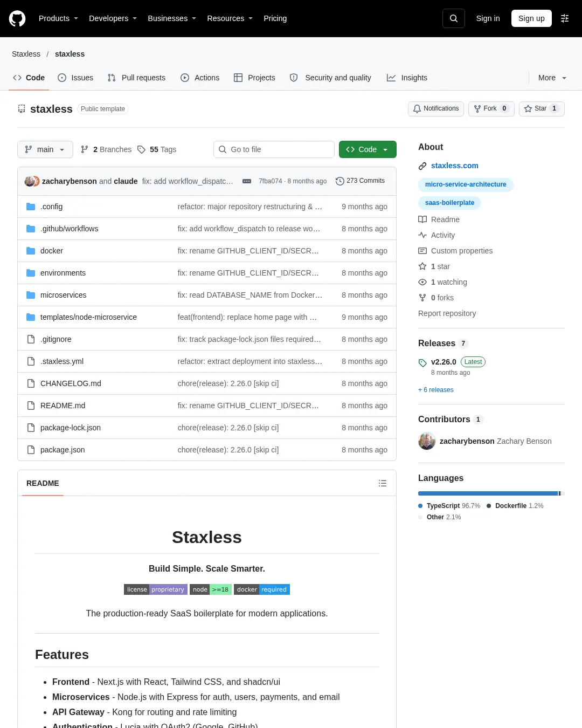Open the Security and quality tab
The width and height of the screenshot is (582, 728).
tap(330, 78)
